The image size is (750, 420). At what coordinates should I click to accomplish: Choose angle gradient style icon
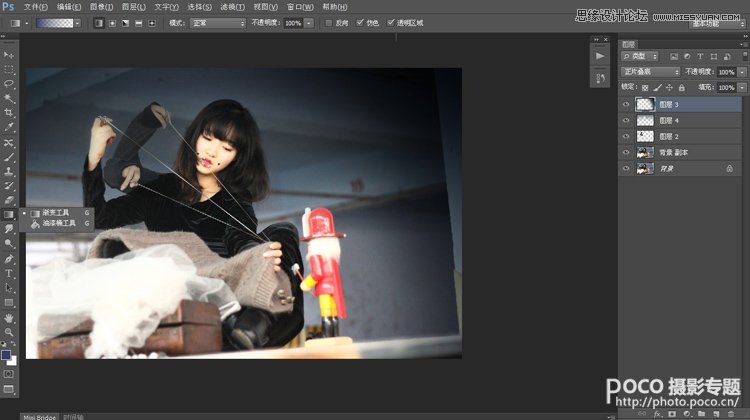pos(125,23)
